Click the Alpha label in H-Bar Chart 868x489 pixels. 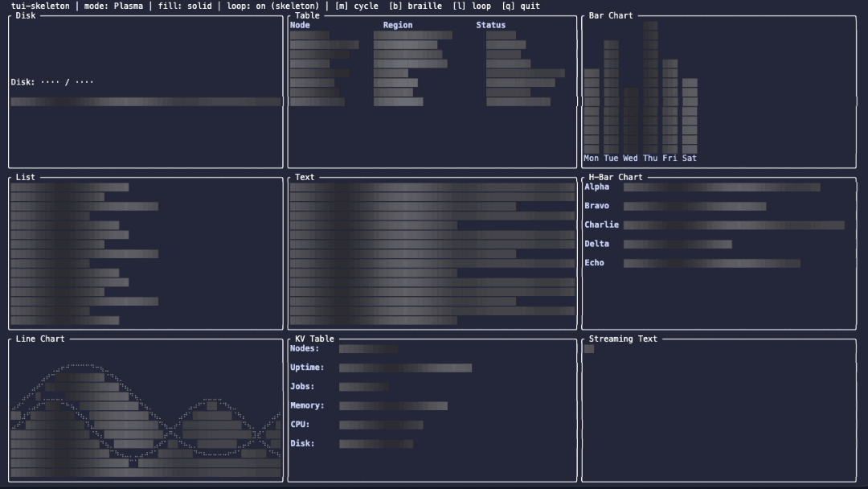point(596,187)
